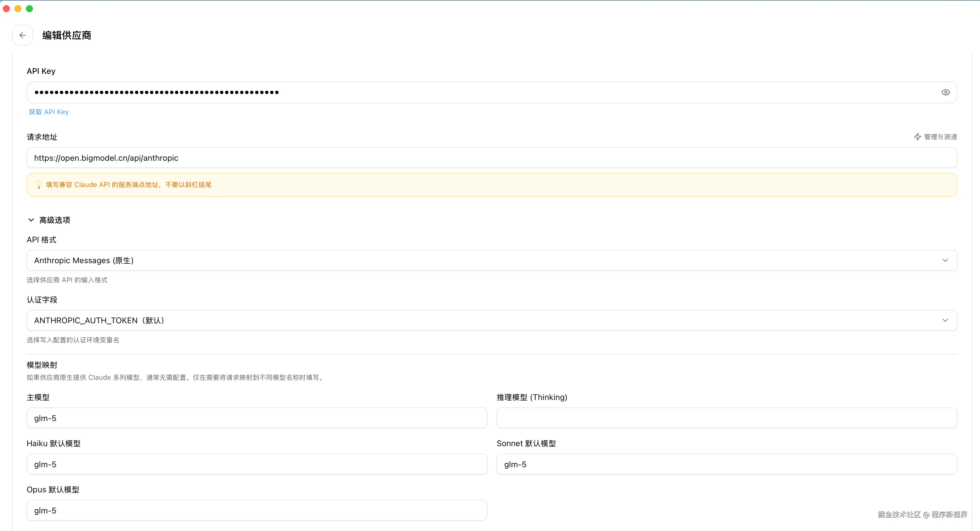The image size is (980, 531).
Task: Click the 主模型 input field
Action: (x=257, y=418)
